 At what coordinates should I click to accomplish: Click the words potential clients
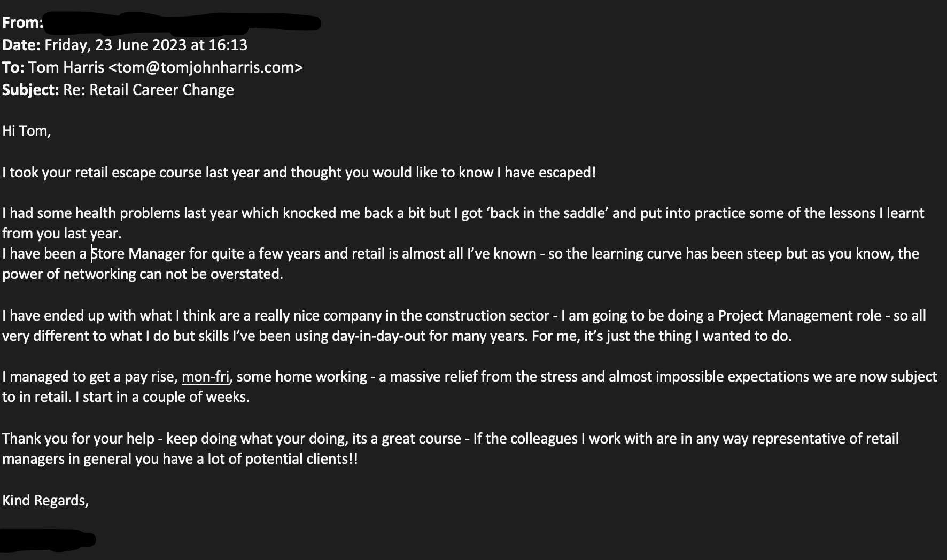coord(301,459)
